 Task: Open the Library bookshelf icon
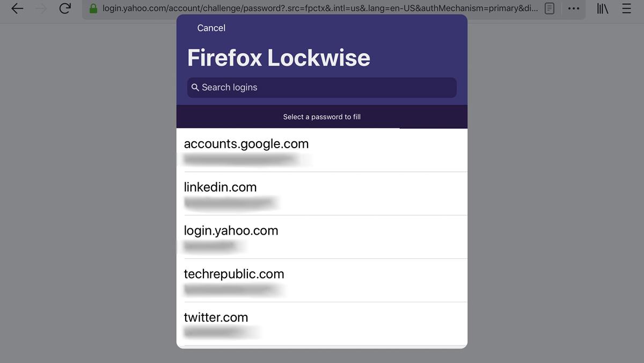coord(603,9)
